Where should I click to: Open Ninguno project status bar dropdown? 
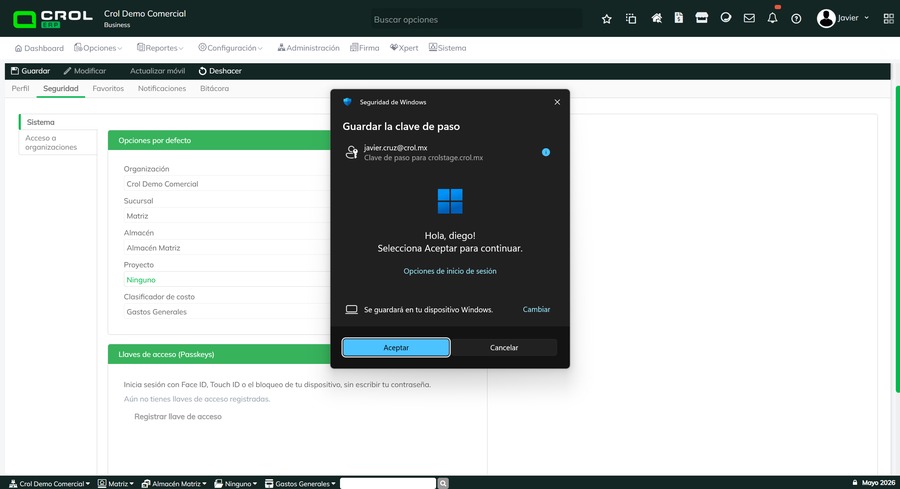click(235, 484)
